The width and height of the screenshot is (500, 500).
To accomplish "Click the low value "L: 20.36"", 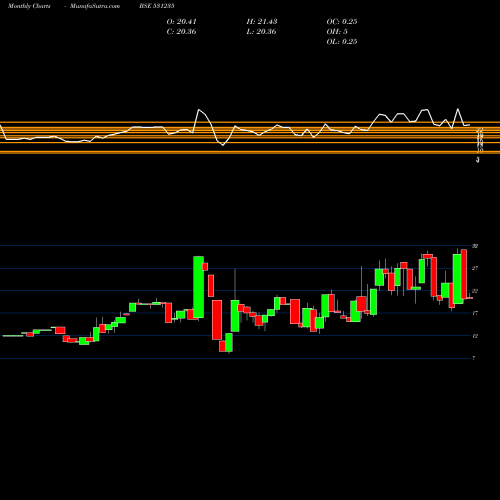I will (261, 32).
